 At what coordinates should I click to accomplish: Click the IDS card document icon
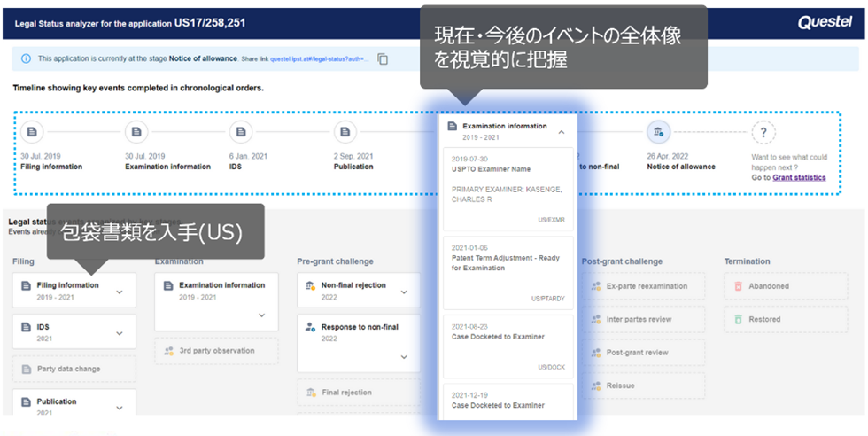tap(26, 327)
